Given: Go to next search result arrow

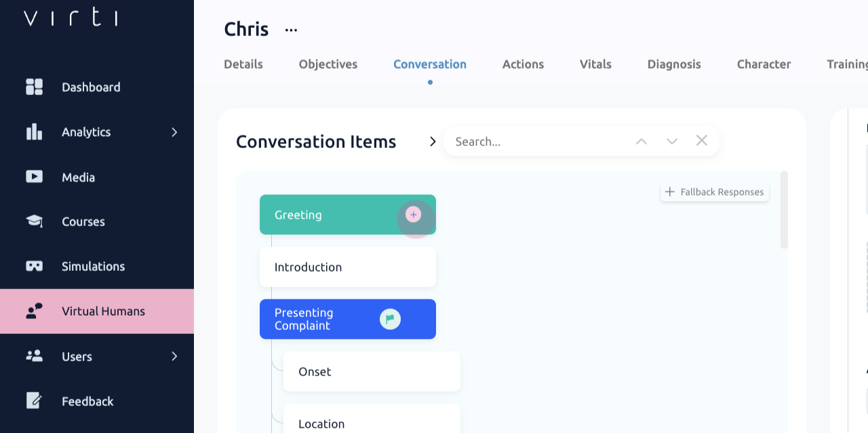Looking at the screenshot, I should [672, 141].
